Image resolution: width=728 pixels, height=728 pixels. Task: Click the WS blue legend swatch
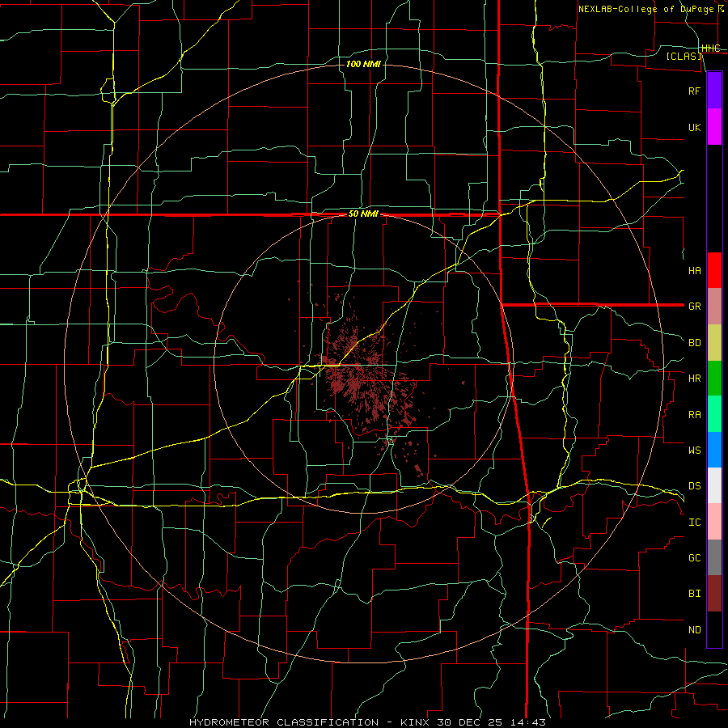714,450
